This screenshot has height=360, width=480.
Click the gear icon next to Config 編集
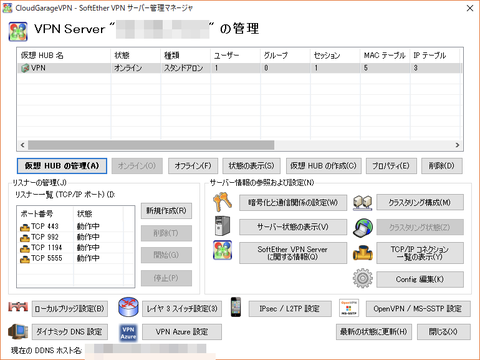coord(362,278)
